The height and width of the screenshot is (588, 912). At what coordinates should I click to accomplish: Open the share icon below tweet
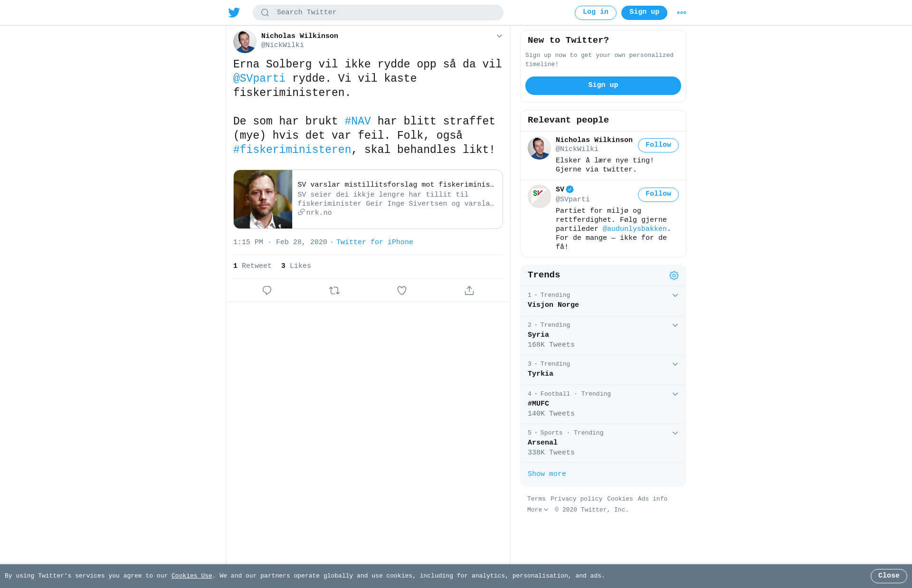point(469,290)
